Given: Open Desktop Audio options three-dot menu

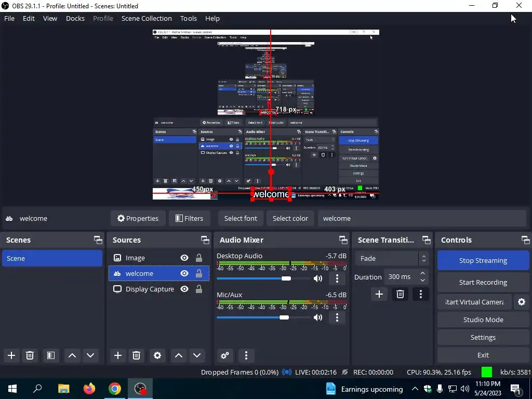Looking at the screenshot, I should point(337,278).
